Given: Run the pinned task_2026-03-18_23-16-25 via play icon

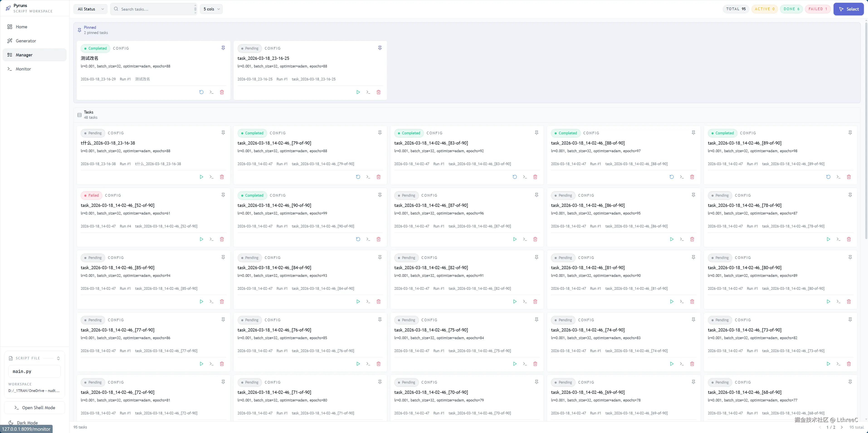Looking at the screenshot, I should click(358, 92).
